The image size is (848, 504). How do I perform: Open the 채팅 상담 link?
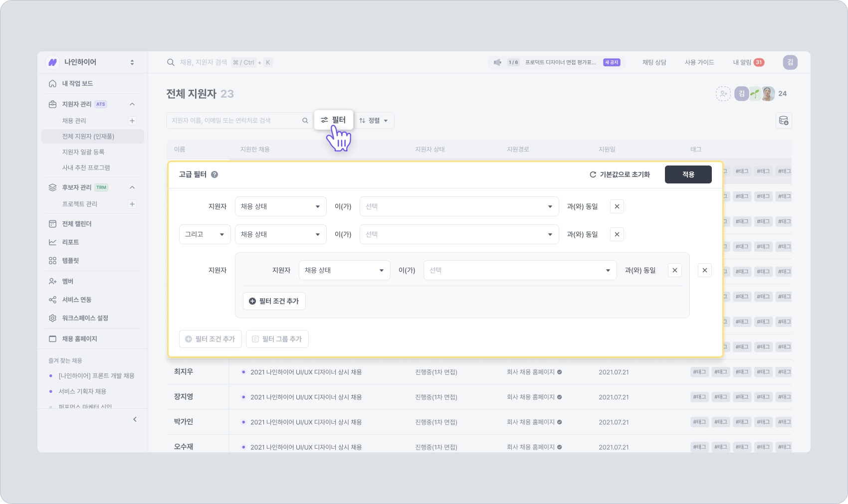(x=654, y=62)
